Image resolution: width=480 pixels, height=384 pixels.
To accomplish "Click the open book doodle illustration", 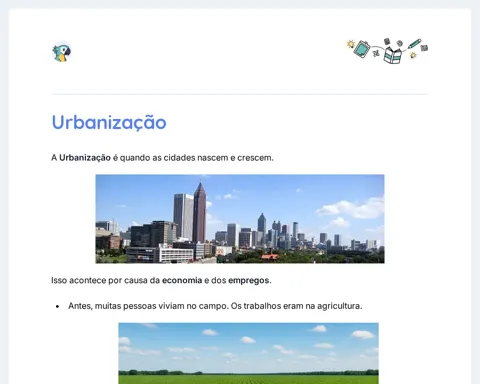I will coord(393,55).
